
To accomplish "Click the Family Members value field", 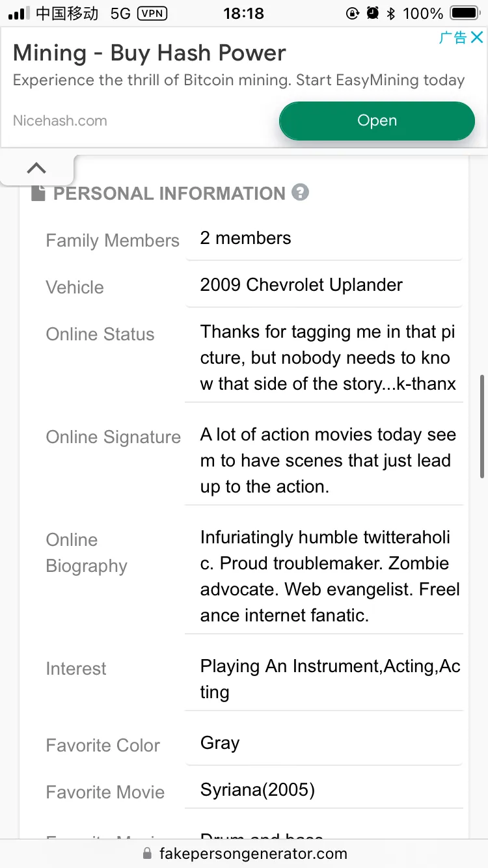I will 323,238.
